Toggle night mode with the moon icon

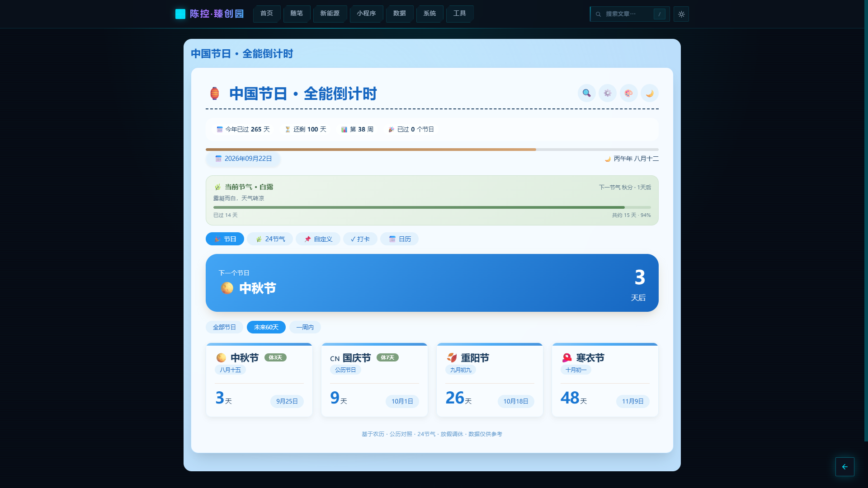(650, 93)
